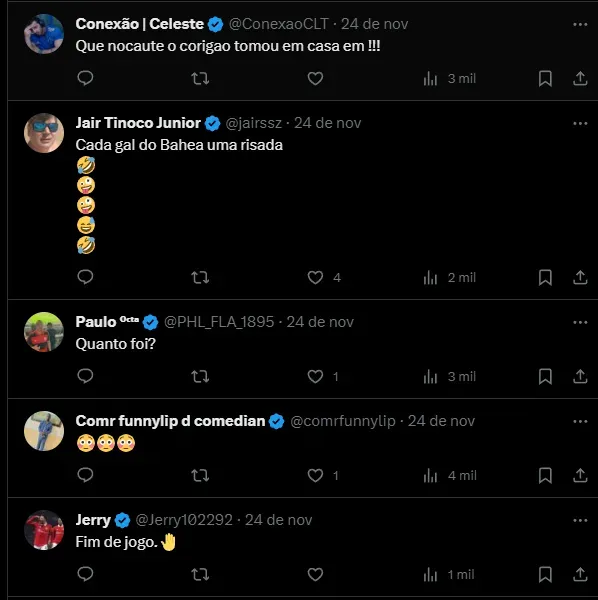The image size is (598, 600).
Task: Share Conexão | Celeste's tweet
Action: click(580, 78)
